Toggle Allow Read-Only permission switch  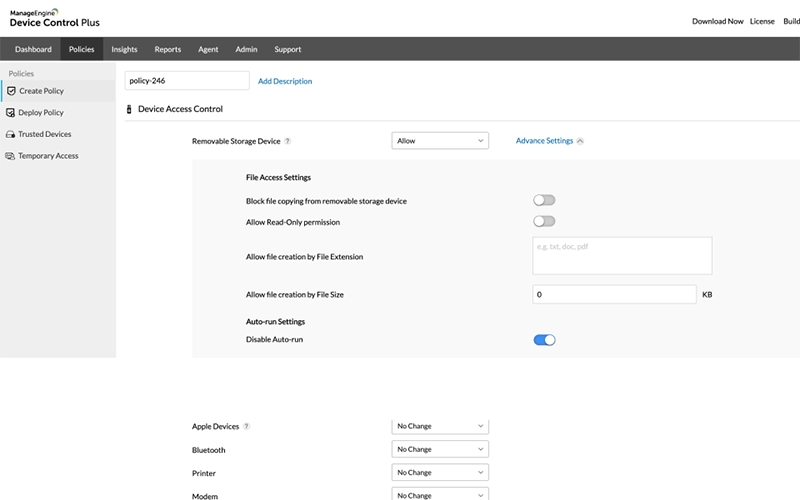click(x=544, y=221)
